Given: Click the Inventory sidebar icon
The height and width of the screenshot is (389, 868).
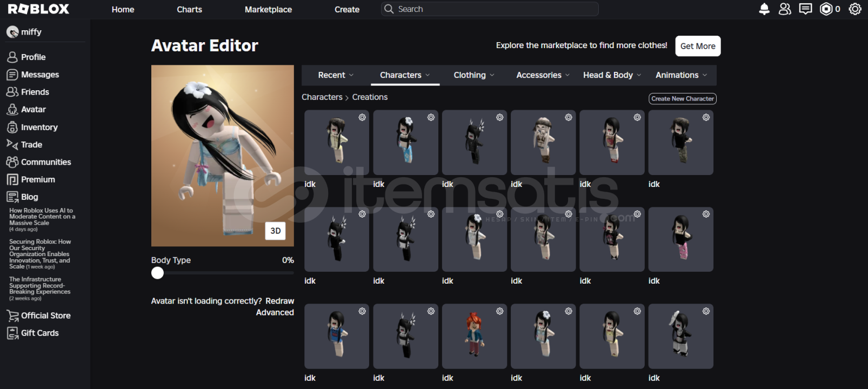Looking at the screenshot, I should tap(12, 128).
